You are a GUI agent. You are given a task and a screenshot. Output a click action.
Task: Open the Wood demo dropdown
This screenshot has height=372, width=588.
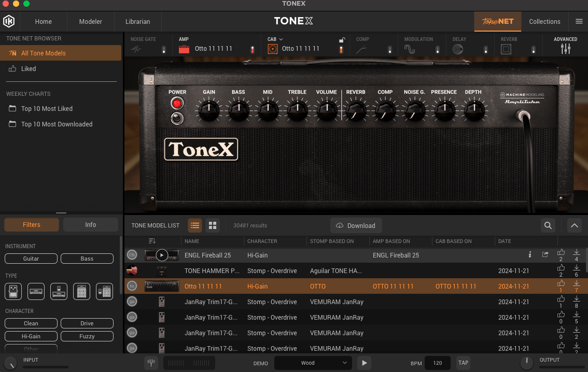(x=313, y=363)
